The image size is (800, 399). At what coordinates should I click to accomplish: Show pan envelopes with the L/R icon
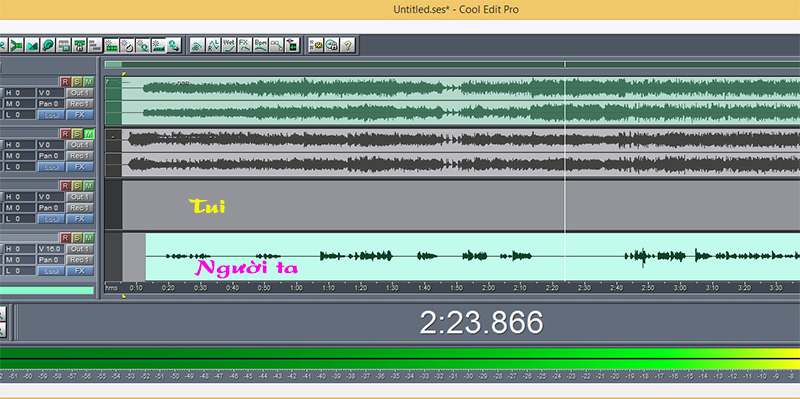pyautogui.click(x=213, y=45)
